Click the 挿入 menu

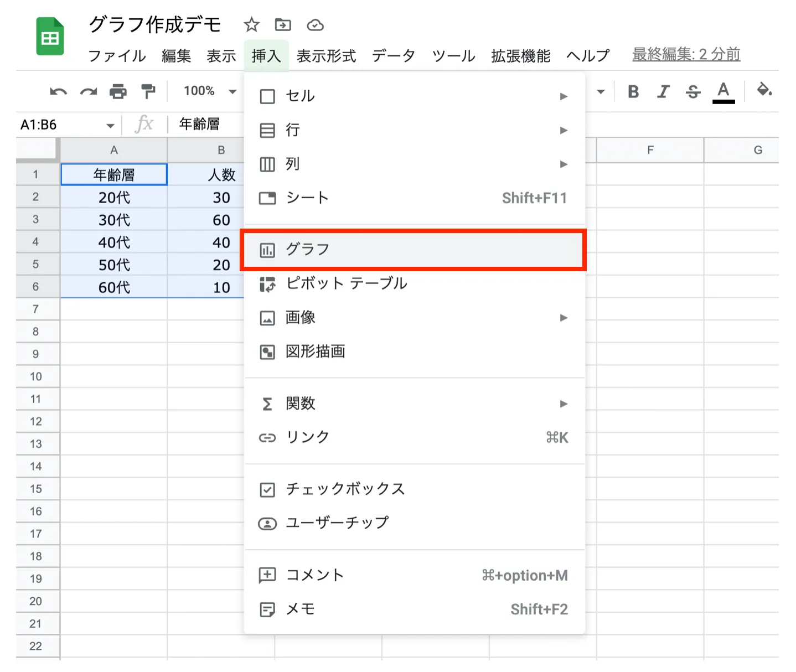click(x=266, y=55)
